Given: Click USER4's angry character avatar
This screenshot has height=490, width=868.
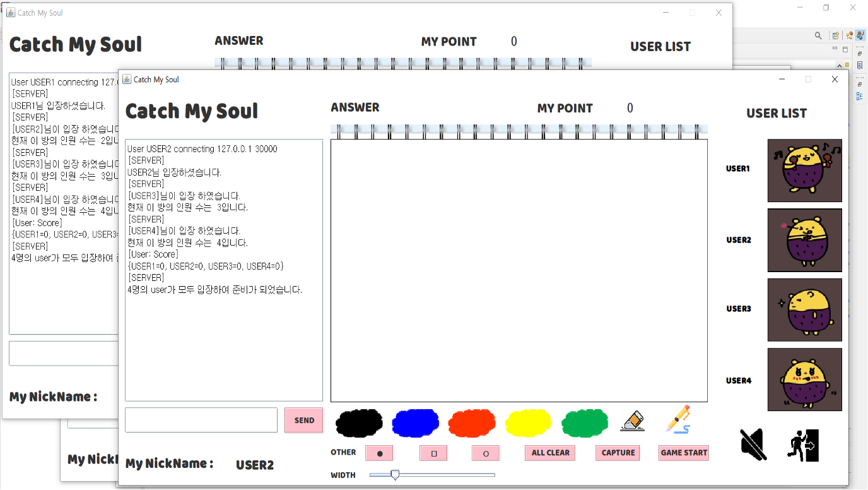Looking at the screenshot, I should [x=804, y=379].
